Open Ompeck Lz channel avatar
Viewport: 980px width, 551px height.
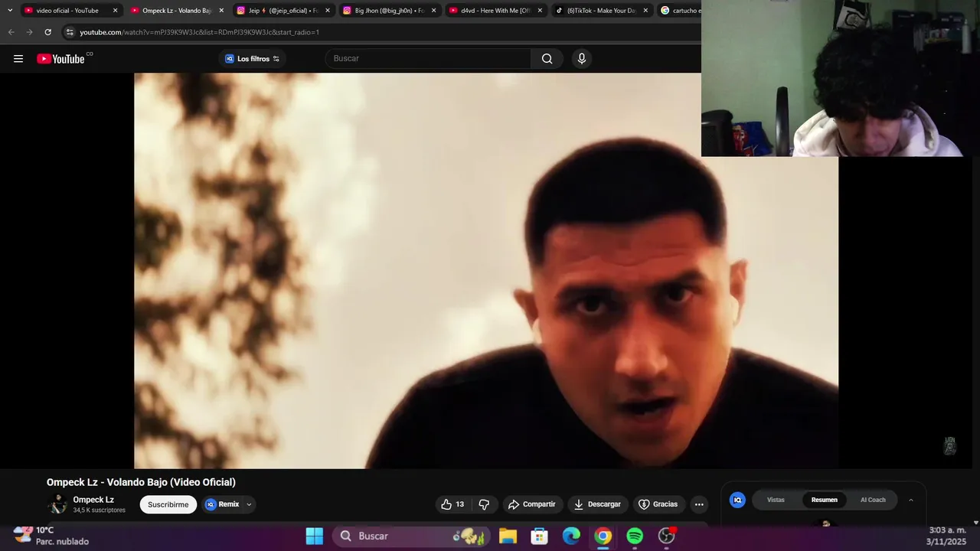pyautogui.click(x=57, y=504)
